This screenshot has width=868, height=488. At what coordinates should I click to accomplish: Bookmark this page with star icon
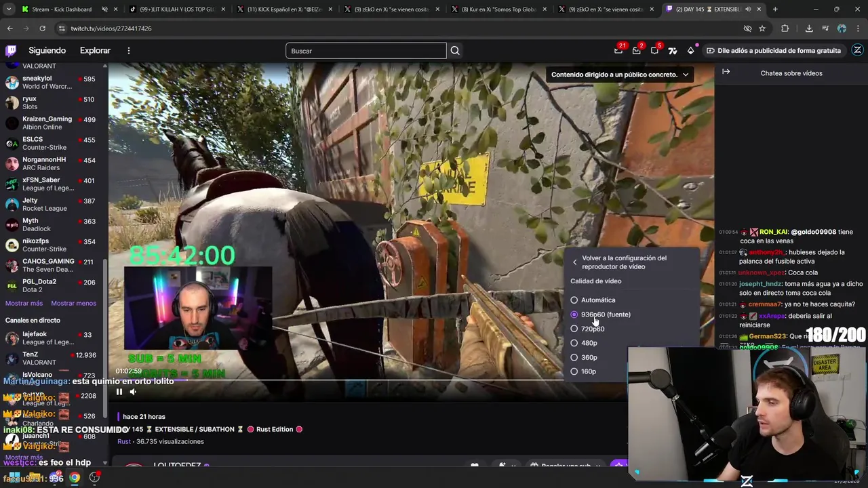[x=762, y=28]
